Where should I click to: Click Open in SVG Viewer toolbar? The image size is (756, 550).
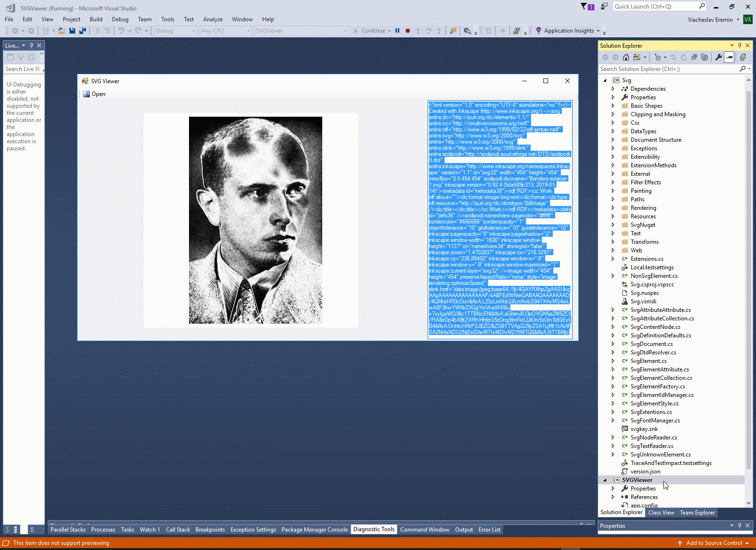click(94, 94)
